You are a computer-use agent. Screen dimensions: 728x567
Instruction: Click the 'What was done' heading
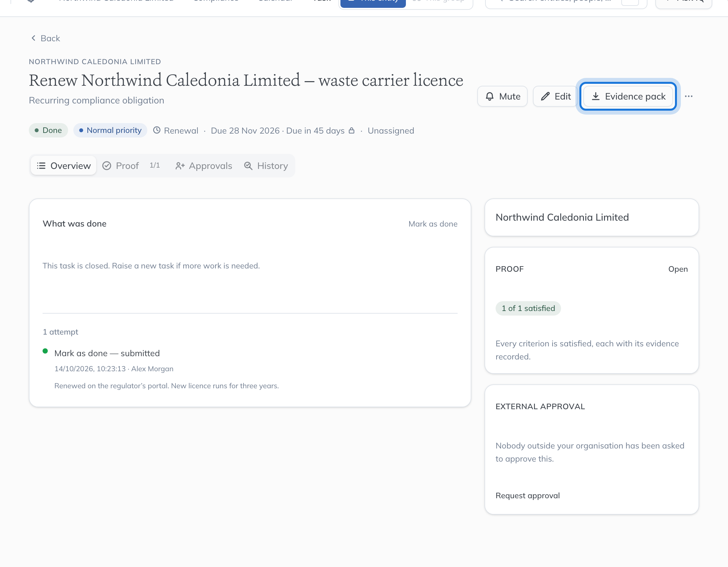click(x=74, y=224)
